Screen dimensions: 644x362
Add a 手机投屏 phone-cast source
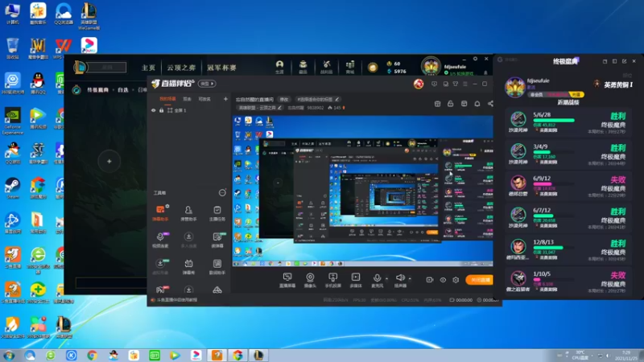click(x=332, y=280)
